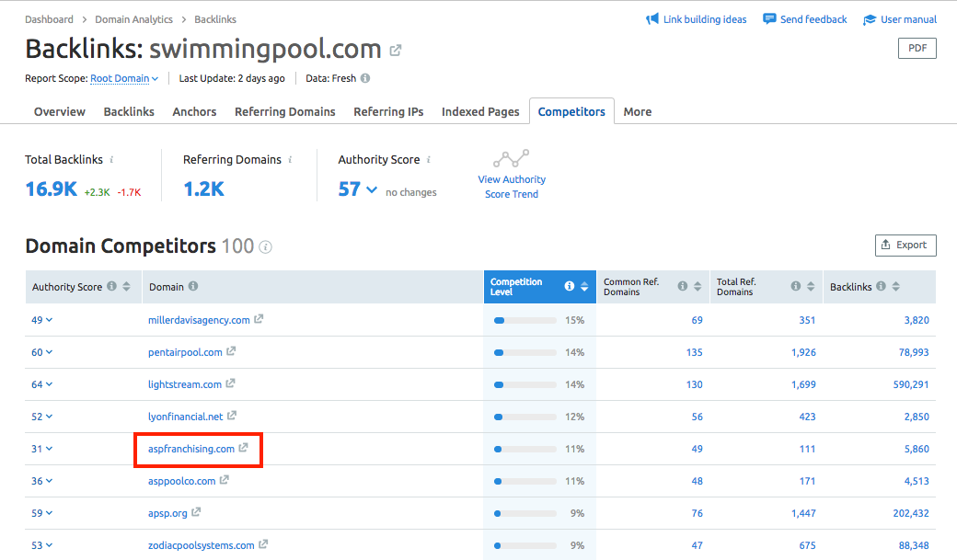The width and height of the screenshot is (957, 560).
Task: Open the millerdavisagency.com domain link
Action: (199, 320)
